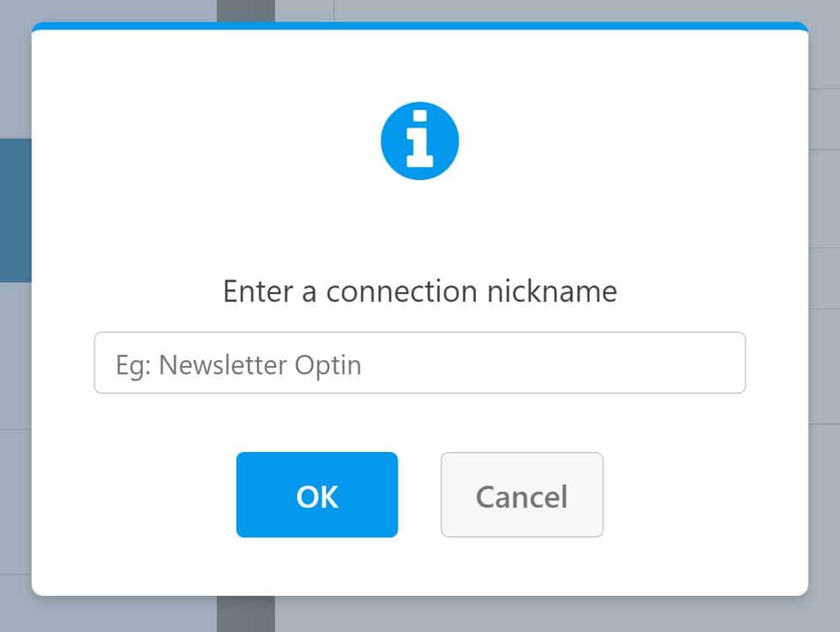
Task: Click the word "Enter" in the prompt
Action: (258, 292)
